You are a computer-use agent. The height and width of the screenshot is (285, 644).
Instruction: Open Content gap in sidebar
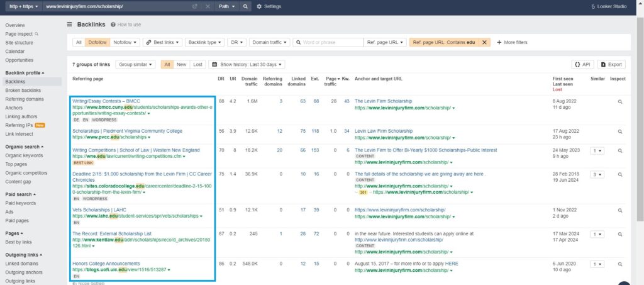(18, 182)
